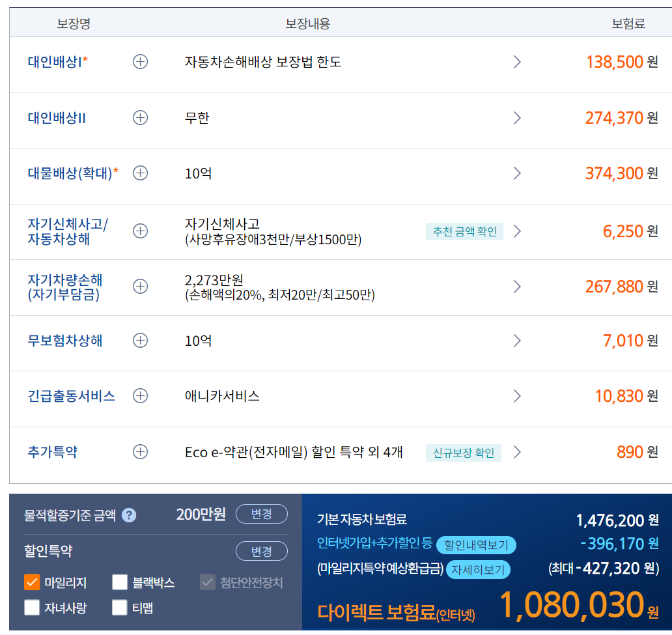This screenshot has height=635, width=672.
Task: Select the 추천 금액 확인 badge
Action: click(x=464, y=231)
